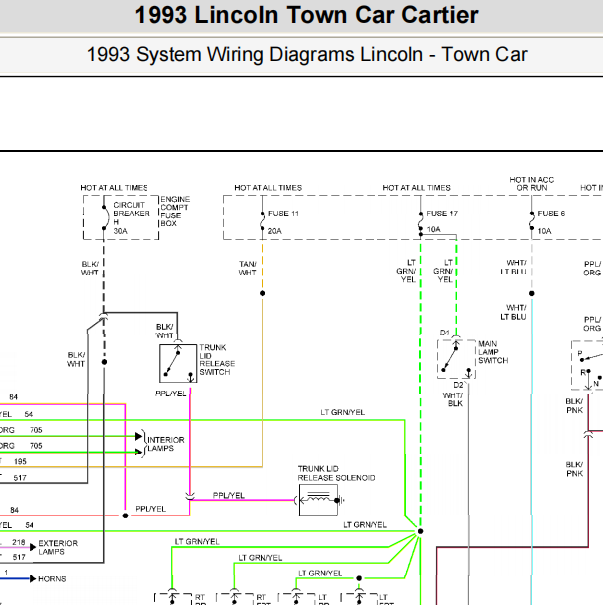This screenshot has width=603, height=605.
Task: Click the large LT GRN/YEL junction dot
Action: pyautogui.click(x=421, y=531)
